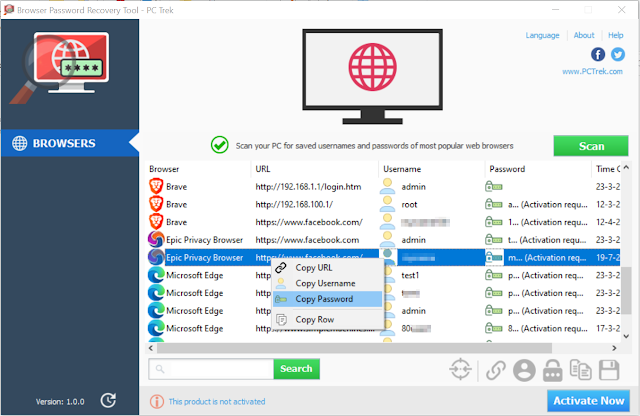This screenshot has height=416, width=640.
Task: Click the vertical scrollbar up arrow
Action: coord(626,167)
